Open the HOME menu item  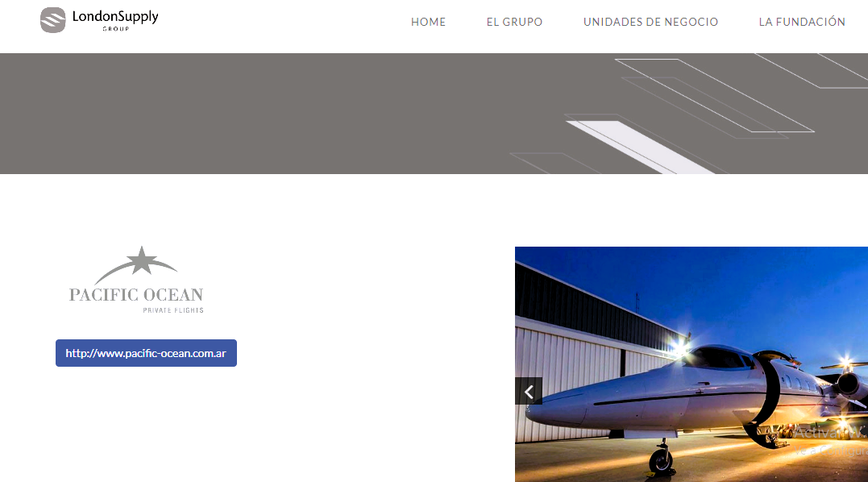(x=428, y=22)
